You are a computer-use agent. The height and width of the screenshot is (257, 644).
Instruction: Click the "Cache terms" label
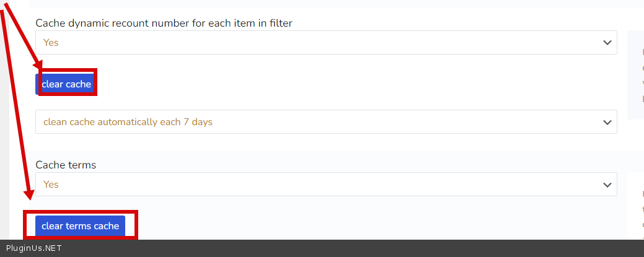66,165
